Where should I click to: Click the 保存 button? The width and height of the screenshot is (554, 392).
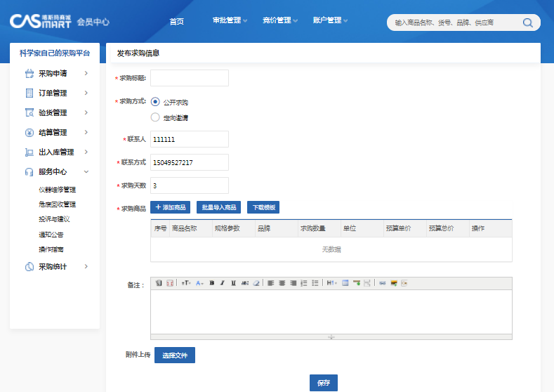point(324,383)
